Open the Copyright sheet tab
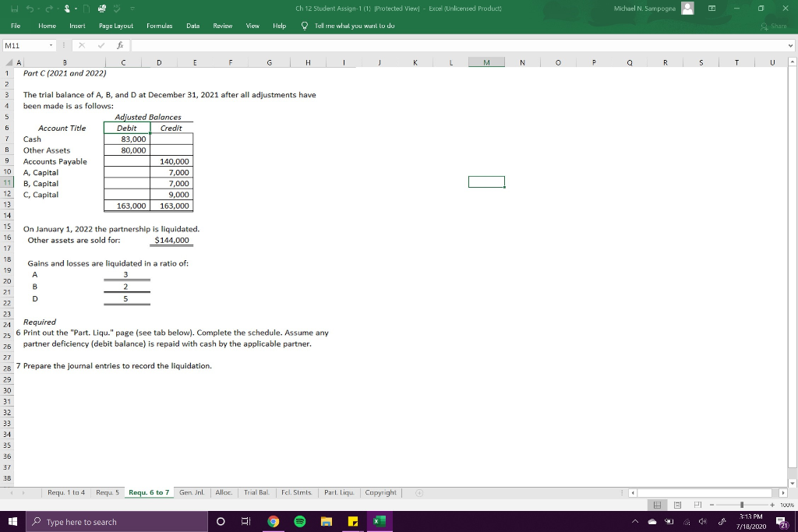 (x=380, y=492)
